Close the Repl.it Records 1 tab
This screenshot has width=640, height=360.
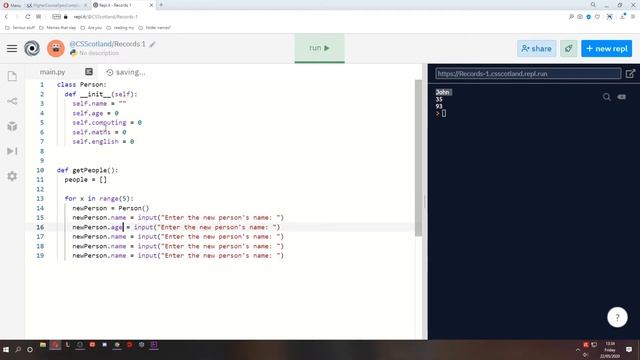(x=151, y=5)
